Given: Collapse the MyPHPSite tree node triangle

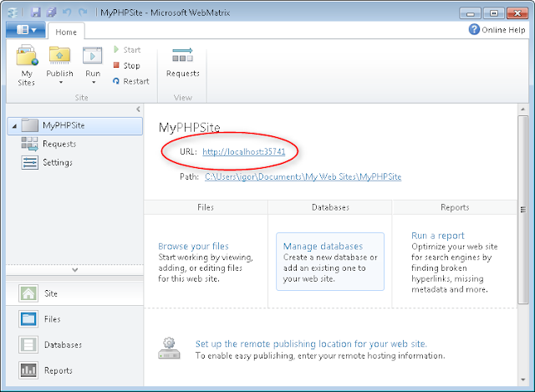Looking at the screenshot, I should click(x=14, y=126).
